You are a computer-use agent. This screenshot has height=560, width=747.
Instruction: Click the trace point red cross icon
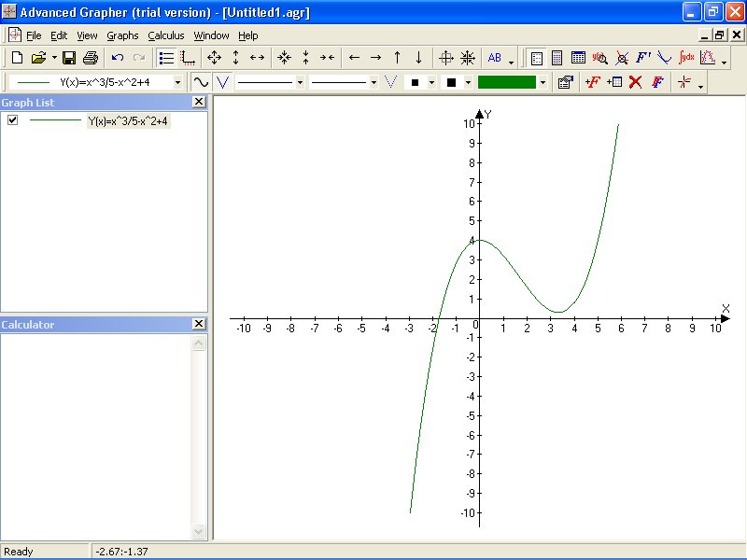[684, 82]
